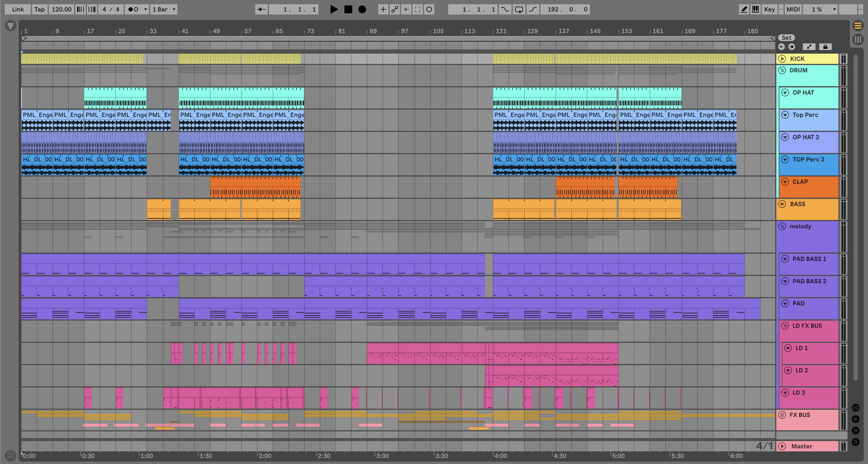Switch to Session View with vertical-bars icon
Screen dimensions: 868x464
coord(858,39)
